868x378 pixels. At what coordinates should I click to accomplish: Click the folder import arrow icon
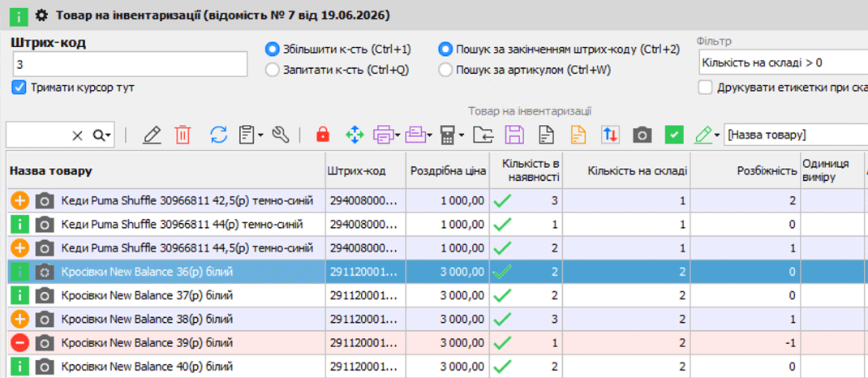[x=483, y=135]
